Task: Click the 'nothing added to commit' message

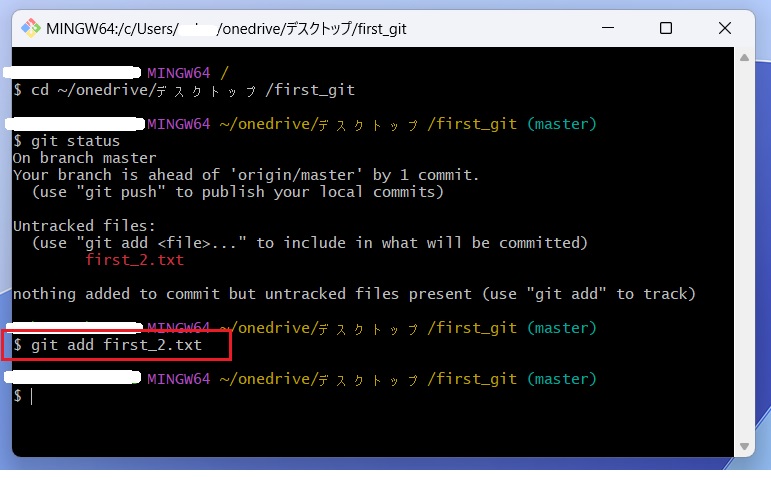Action: [354, 294]
